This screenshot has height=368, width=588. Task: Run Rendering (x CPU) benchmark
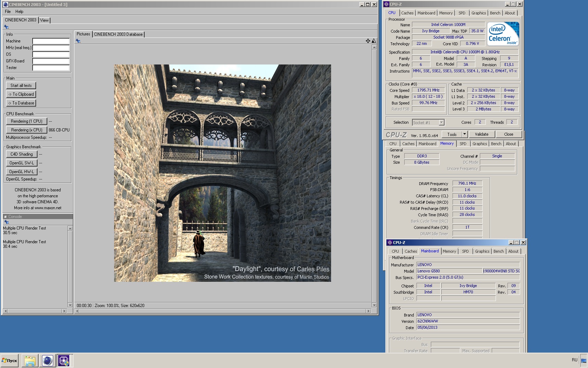(x=27, y=130)
